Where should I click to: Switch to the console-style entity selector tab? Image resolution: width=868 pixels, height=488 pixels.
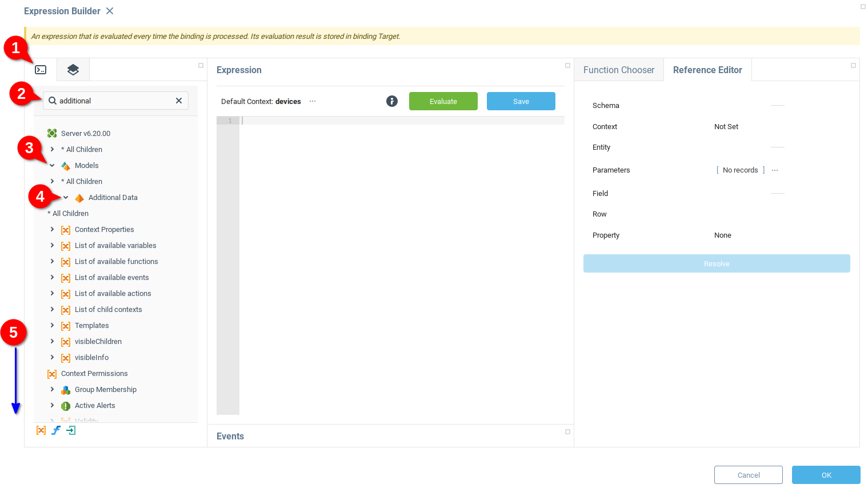click(x=41, y=70)
